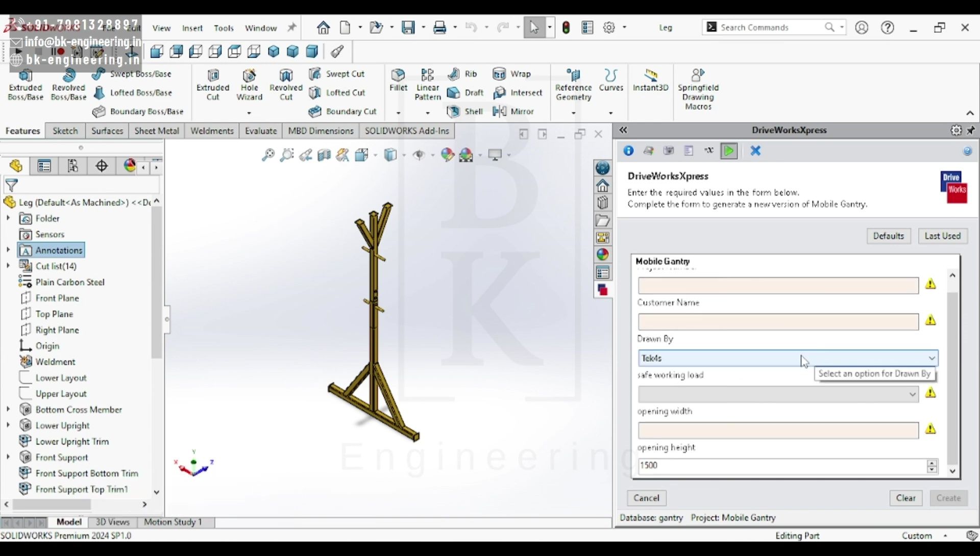This screenshot has width=980, height=556.
Task: Expand the Lower Upright feature
Action: (8, 425)
